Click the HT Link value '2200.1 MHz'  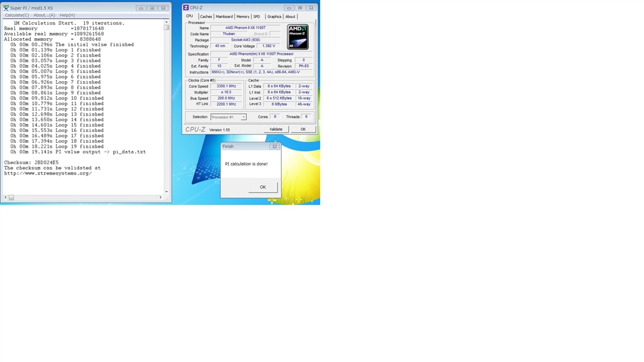pyautogui.click(x=226, y=104)
